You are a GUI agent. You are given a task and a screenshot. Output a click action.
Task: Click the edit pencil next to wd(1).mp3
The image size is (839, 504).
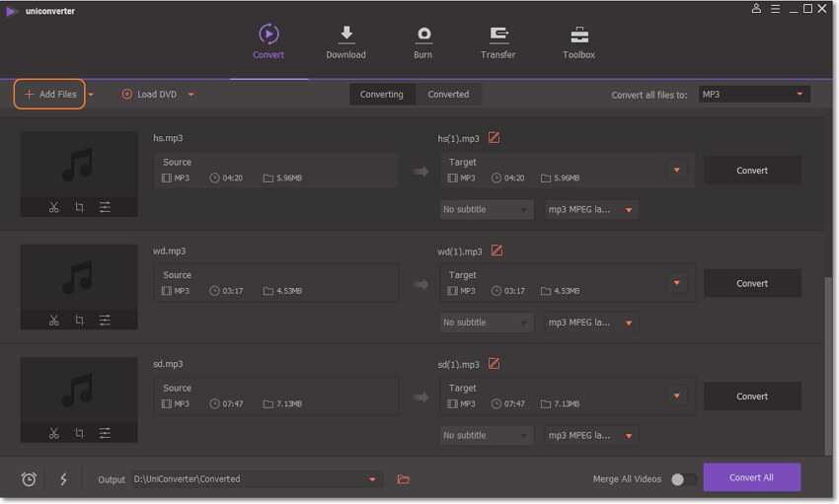496,251
